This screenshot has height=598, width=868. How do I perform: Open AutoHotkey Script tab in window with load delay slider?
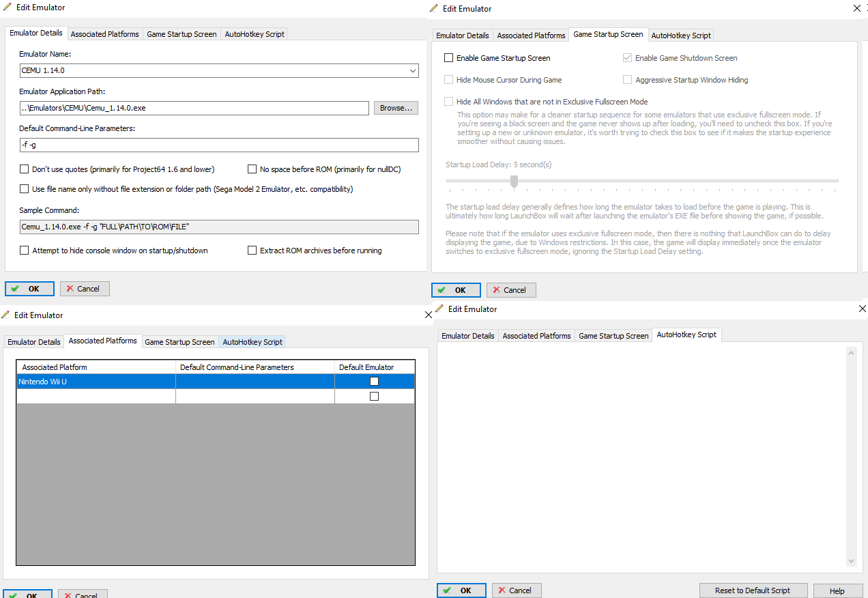(x=681, y=35)
